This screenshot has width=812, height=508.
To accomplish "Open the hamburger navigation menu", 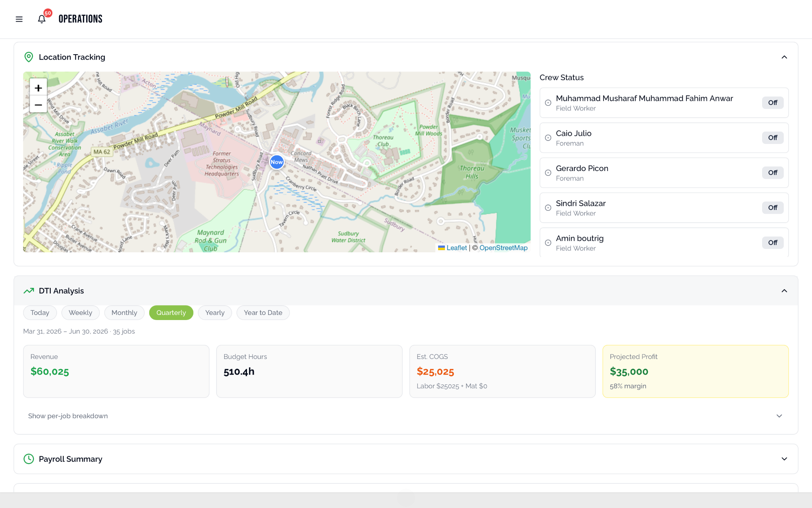I will 19,19.
